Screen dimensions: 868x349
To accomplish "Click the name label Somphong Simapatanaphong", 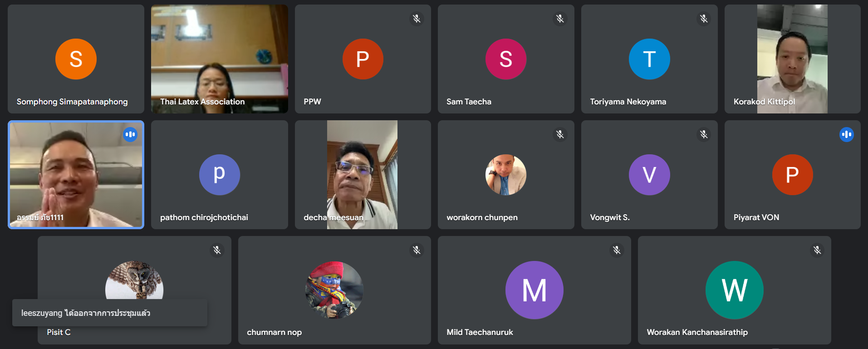I will 72,102.
